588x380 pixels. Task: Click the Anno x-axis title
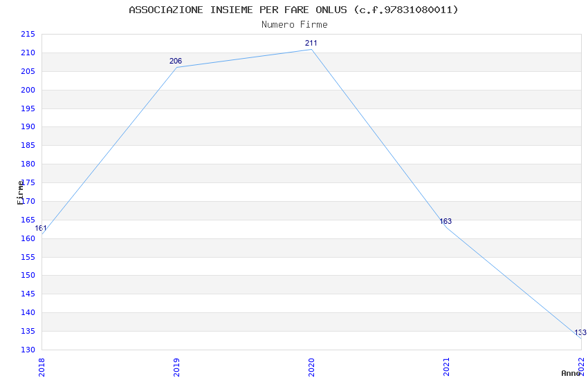(x=571, y=373)
